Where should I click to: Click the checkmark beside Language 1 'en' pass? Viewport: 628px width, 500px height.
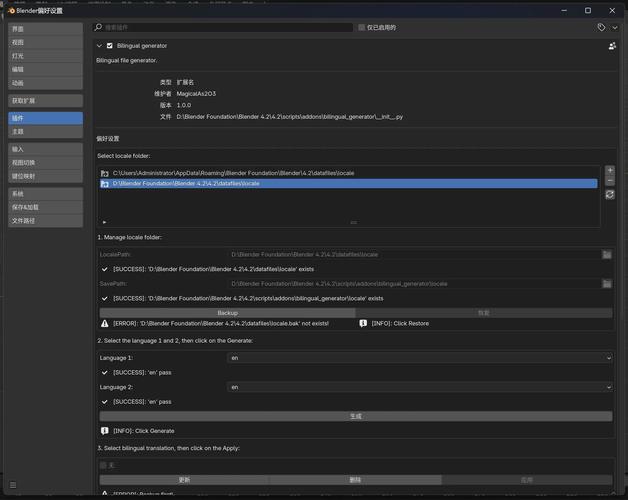tap(105, 373)
